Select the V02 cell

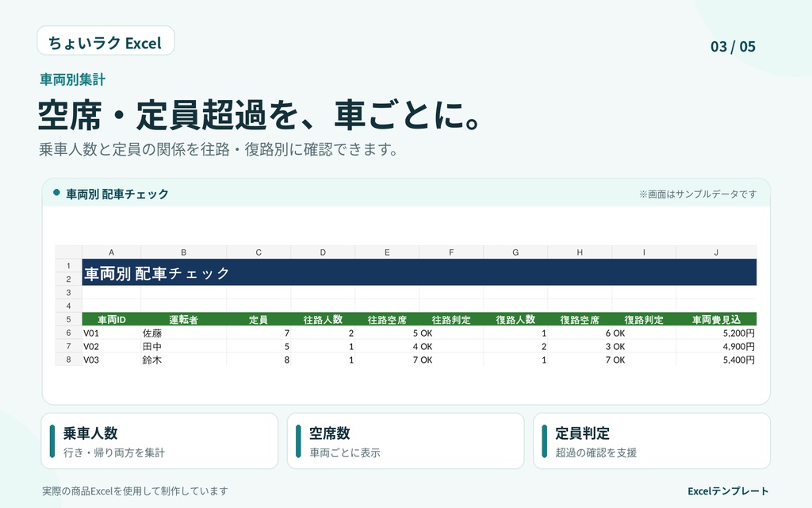pyautogui.click(x=111, y=346)
